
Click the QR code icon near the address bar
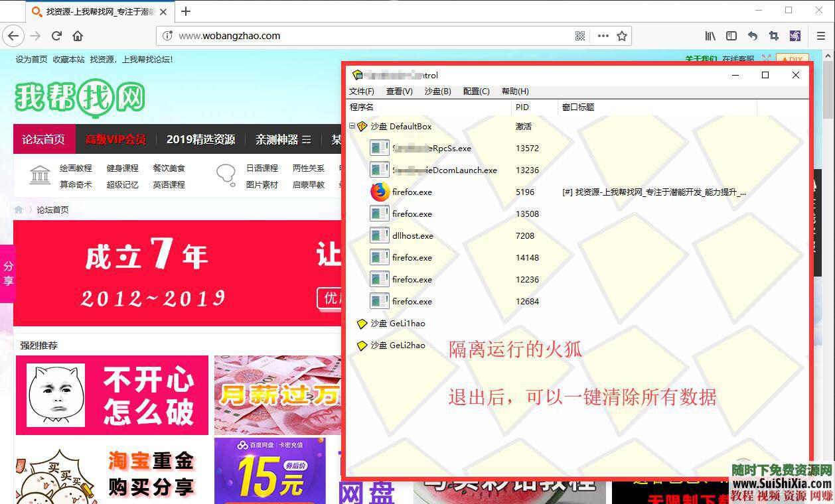click(580, 36)
